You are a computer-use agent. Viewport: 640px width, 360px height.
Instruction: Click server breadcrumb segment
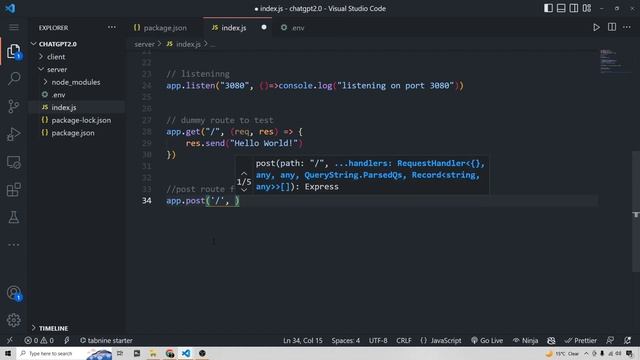click(x=144, y=44)
